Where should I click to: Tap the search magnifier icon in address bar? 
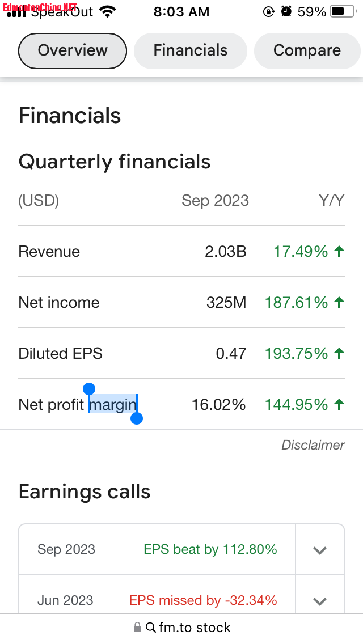[x=151, y=627]
